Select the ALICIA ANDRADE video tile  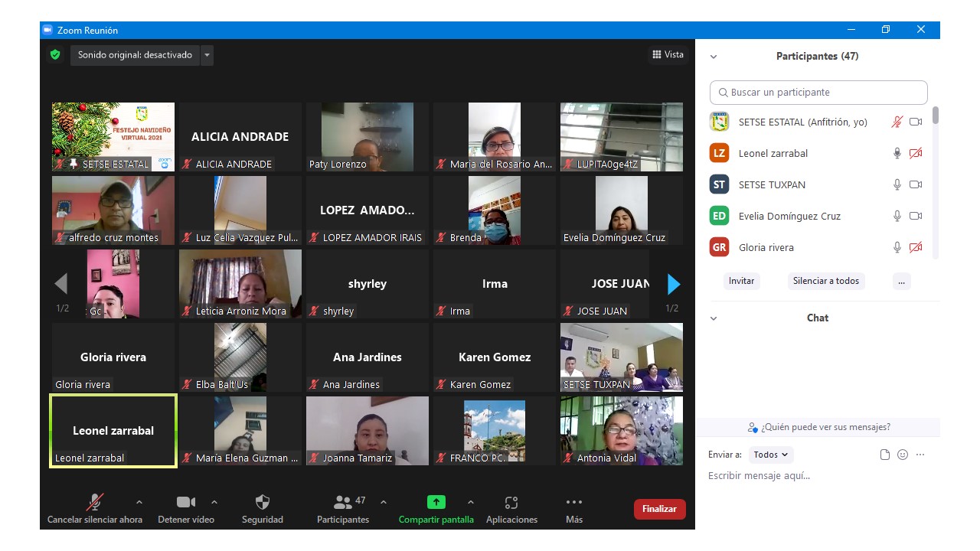(240, 137)
